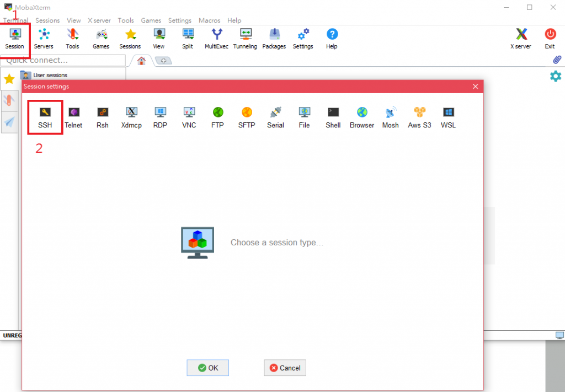Open the Settings menu in menu bar
Image resolution: width=565 pixels, height=392 pixels.
[180, 20]
